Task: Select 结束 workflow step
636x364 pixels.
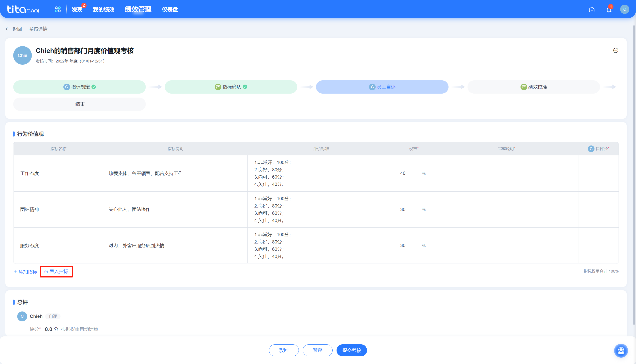Action: pos(79,104)
